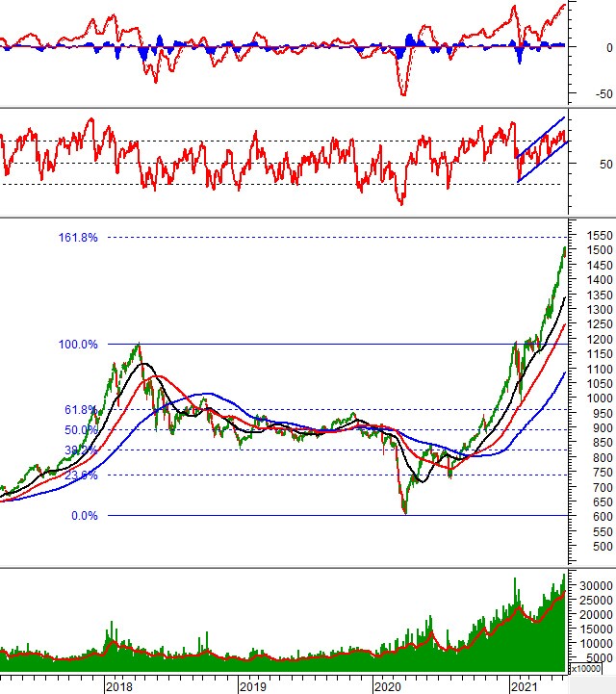Select the 50.0% Fibonacci retracement label
616x694 pixels.
[x=81, y=429]
